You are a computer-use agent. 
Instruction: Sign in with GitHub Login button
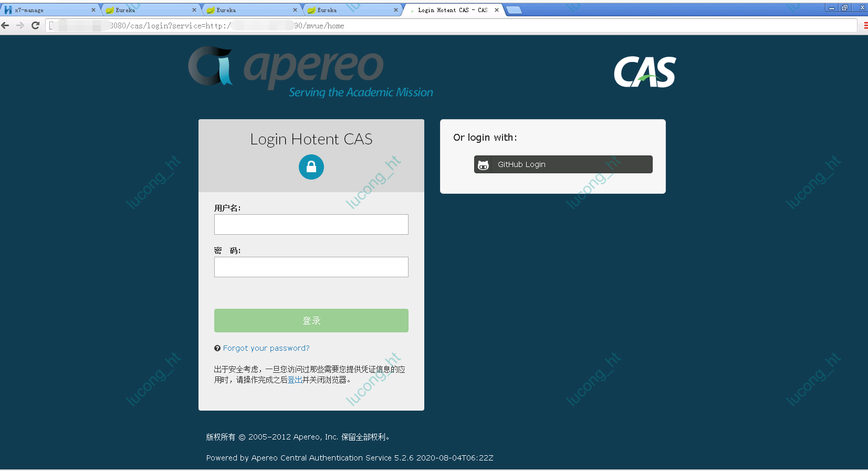[x=563, y=164]
